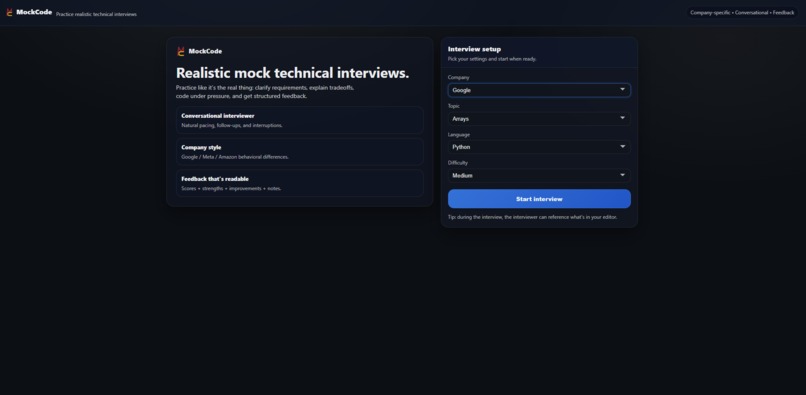
Task: Click the 'Difficulty' field label
Action: [x=457, y=163]
